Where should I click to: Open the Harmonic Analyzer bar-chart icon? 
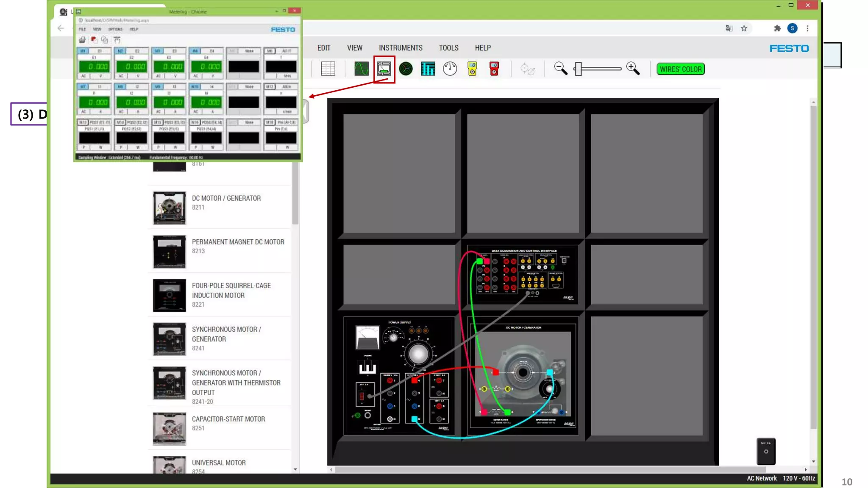(428, 69)
